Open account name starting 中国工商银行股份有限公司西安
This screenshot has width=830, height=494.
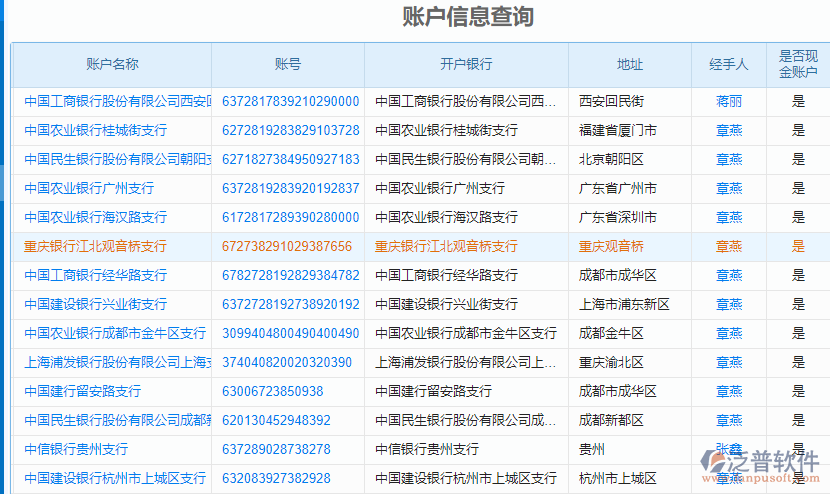118,101
